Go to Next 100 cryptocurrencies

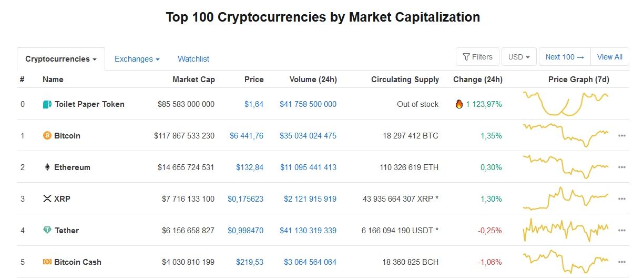[x=565, y=57]
